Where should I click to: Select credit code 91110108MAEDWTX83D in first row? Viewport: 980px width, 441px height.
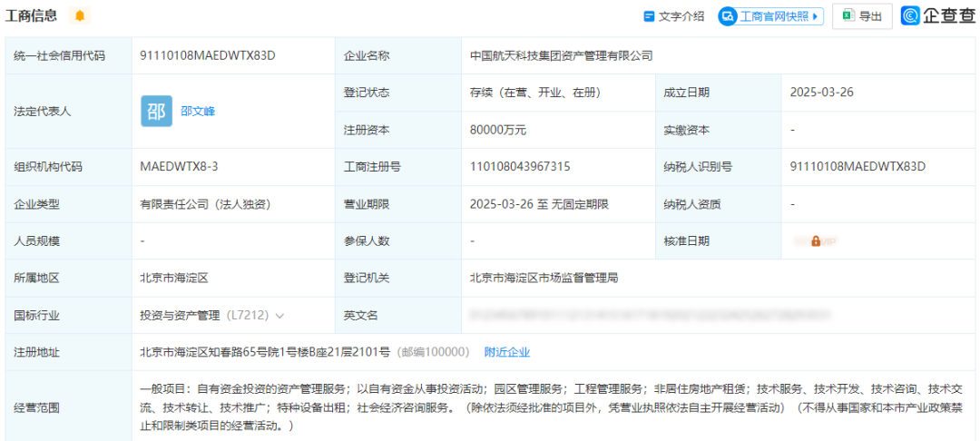click(x=208, y=55)
